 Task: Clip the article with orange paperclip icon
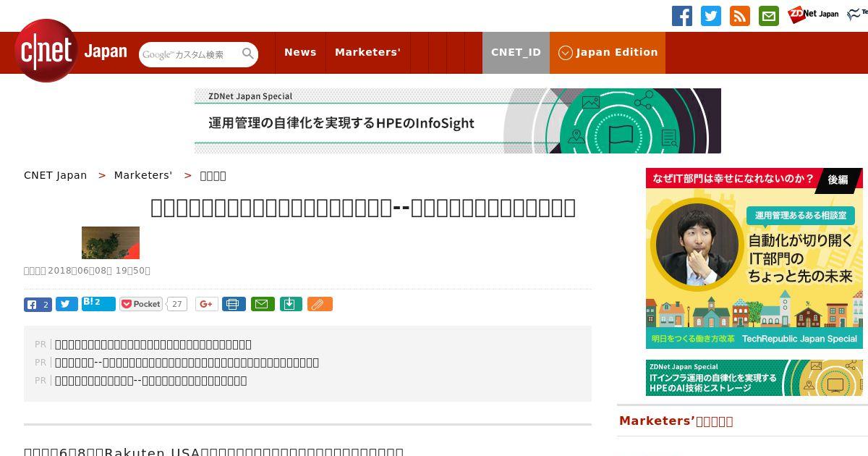(320, 304)
